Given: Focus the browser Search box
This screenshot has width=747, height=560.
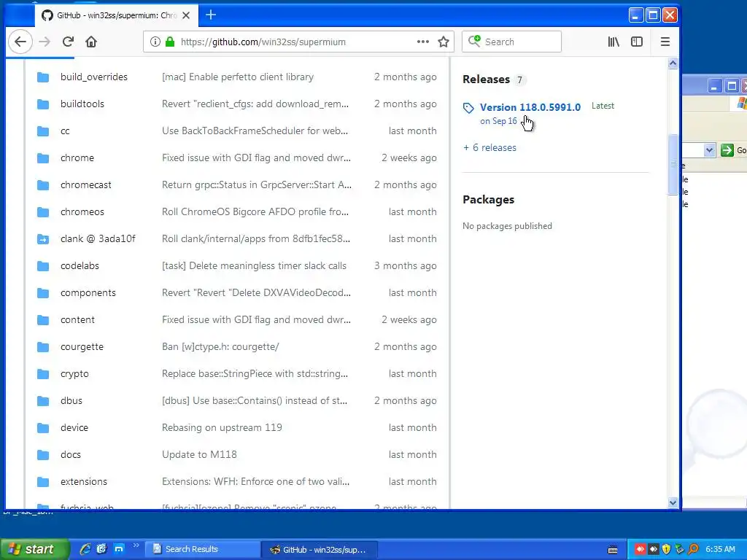Looking at the screenshot, I should (x=511, y=42).
